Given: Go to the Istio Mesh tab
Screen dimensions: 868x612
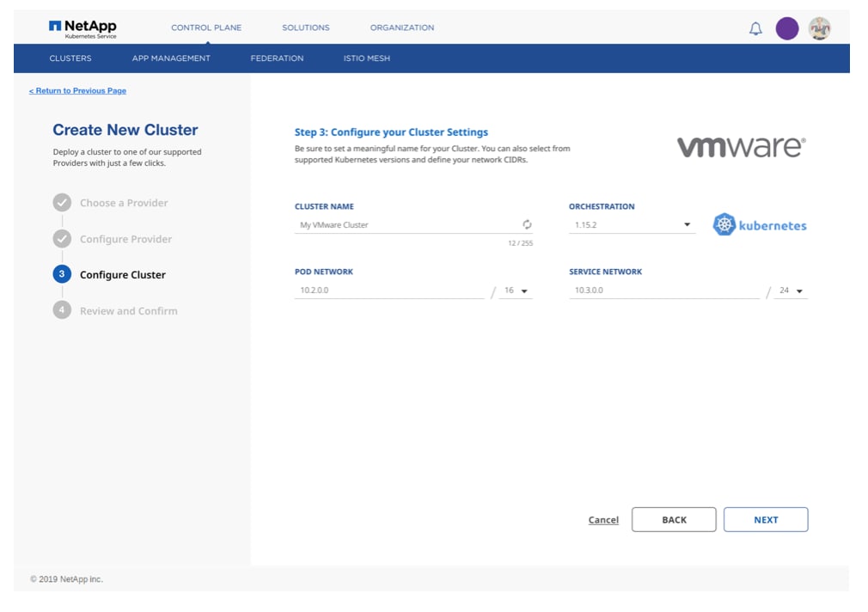Looking at the screenshot, I should 367,58.
